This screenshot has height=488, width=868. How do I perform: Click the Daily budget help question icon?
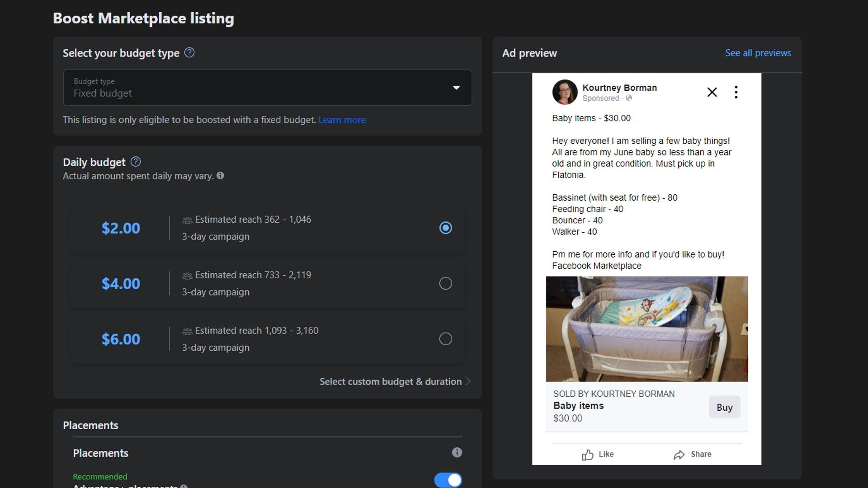(x=136, y=162)
